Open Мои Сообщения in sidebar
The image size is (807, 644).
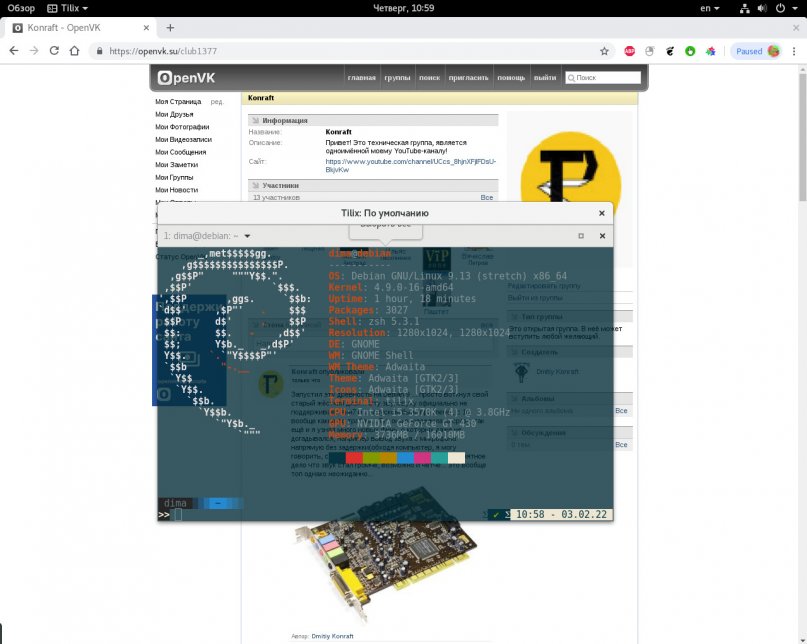(x=181, y=152)
